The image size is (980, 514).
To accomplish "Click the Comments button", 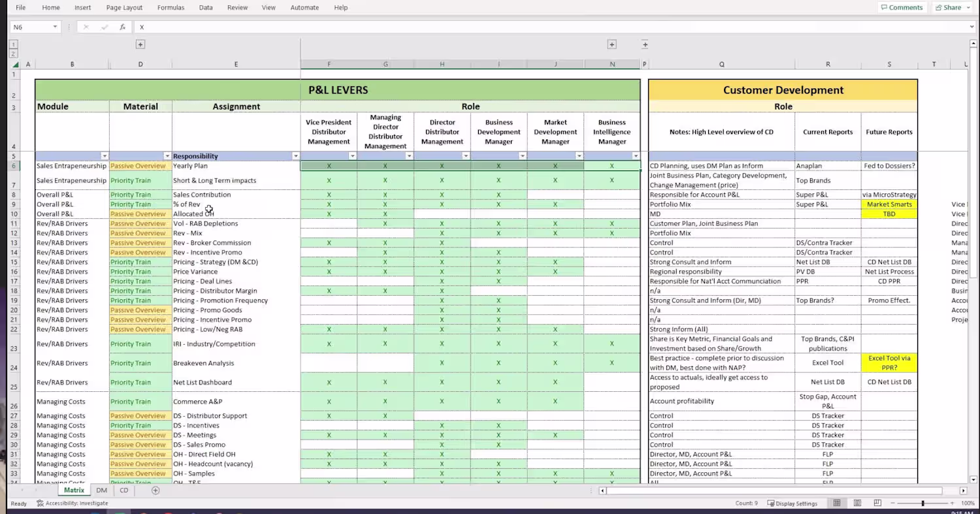I will coord(902,8).
